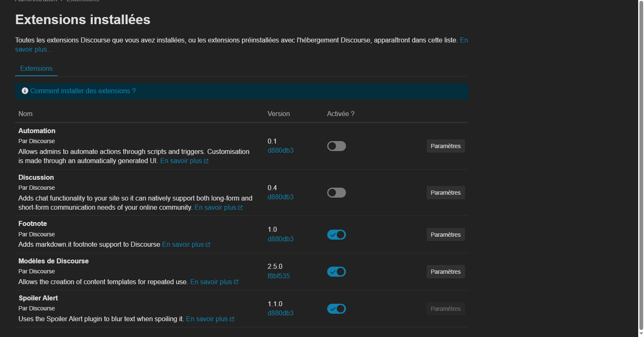Click the info icon beside installation help
The height and width of the screenshot is (337, 644).
coord(25,91)
